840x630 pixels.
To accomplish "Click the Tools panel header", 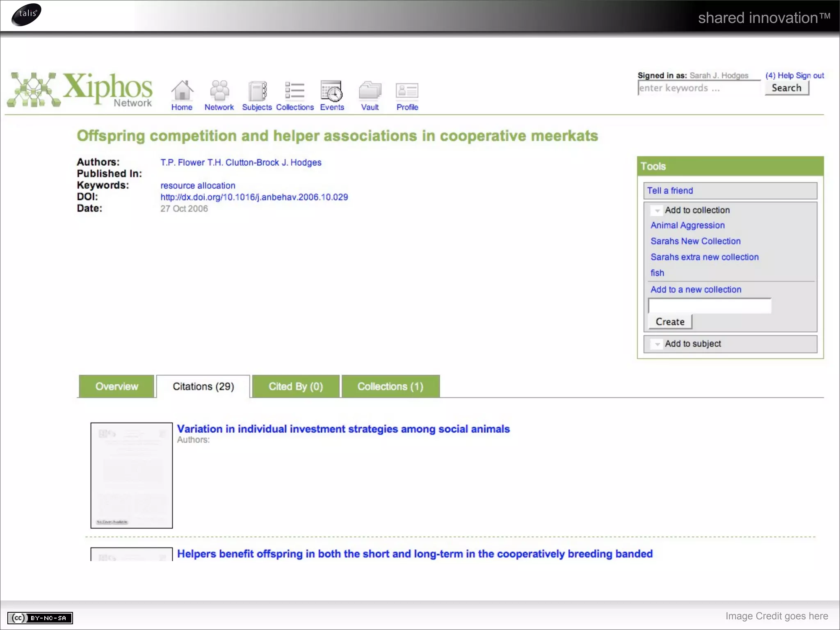I will [730, 166].
